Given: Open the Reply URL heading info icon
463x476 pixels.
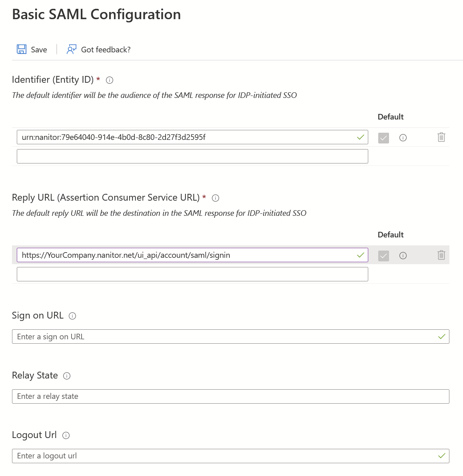Looking at the screenshot, I should click(x=216, y=198).
